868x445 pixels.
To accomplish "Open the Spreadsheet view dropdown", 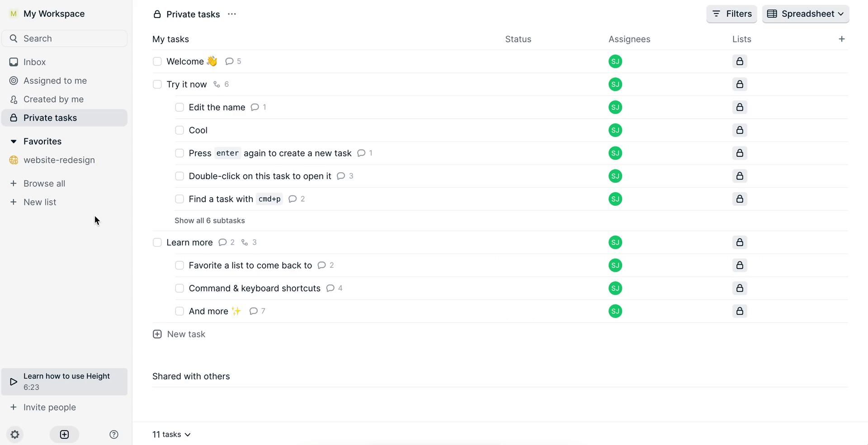I will tap(805, 14).
